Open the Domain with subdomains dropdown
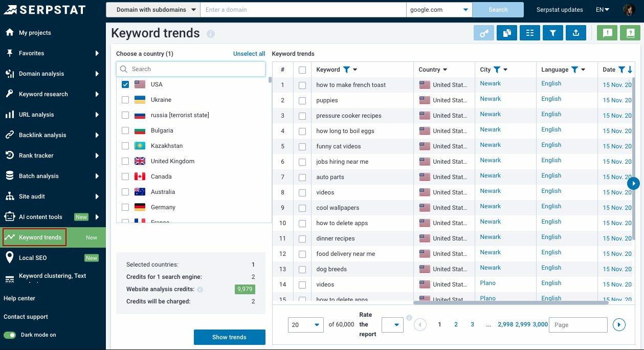The width and height of the screenshot is (644, 350). click(x=153, y=10)
